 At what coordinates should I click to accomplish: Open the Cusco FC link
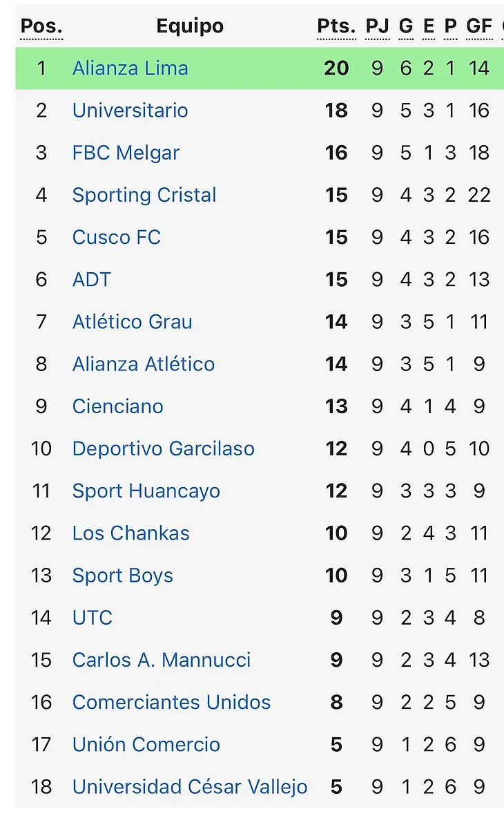click(x=116, y=238)
